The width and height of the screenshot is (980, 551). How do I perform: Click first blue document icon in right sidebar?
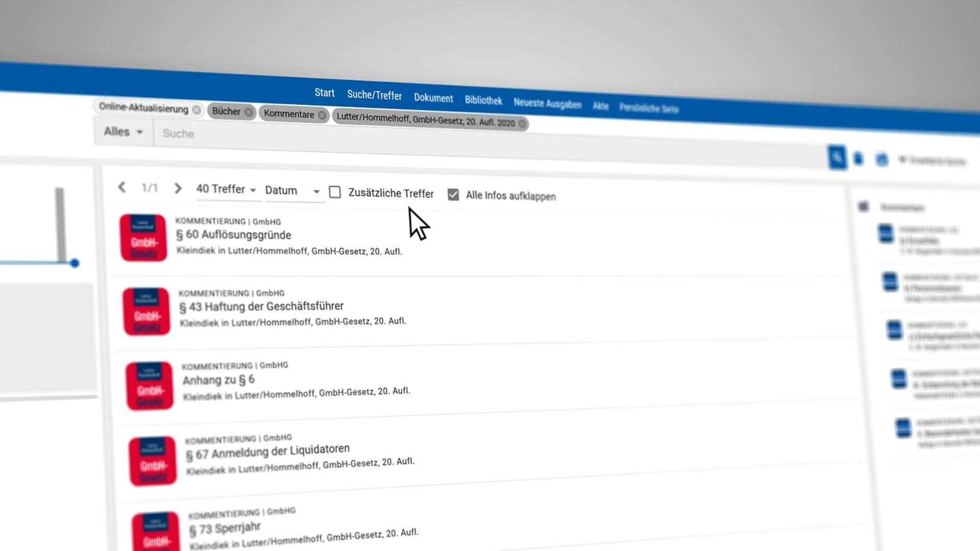[x=886, y=234]
